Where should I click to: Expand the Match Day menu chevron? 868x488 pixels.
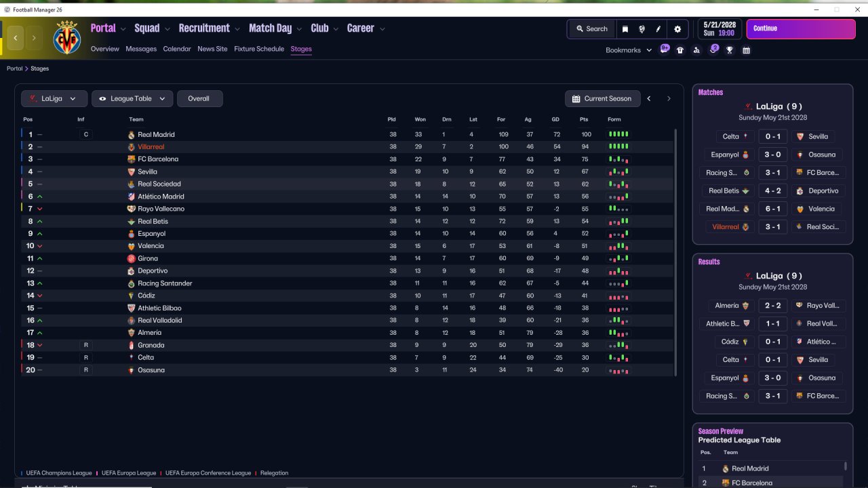(x=299, y=29)
